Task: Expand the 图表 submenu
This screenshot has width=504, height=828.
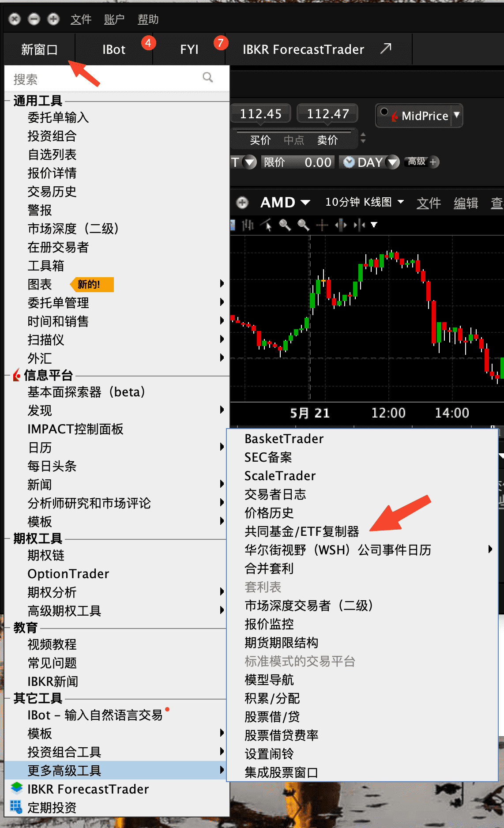Action: coord(222,284)
